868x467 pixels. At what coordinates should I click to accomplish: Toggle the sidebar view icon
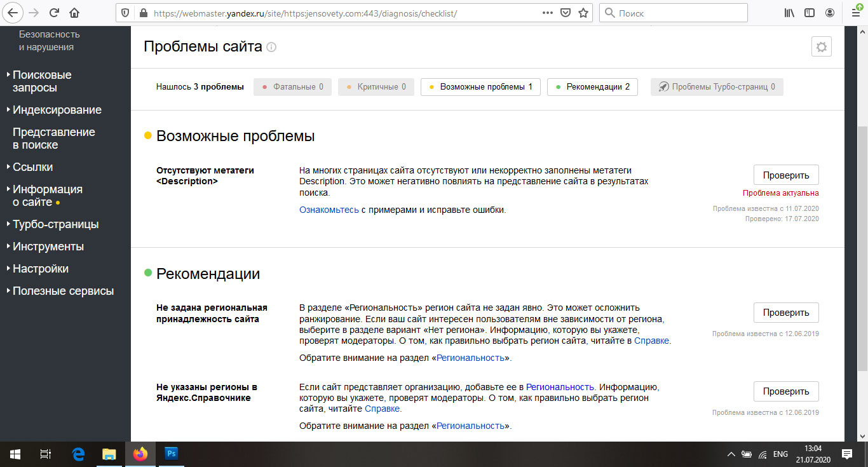pos(810,13)
